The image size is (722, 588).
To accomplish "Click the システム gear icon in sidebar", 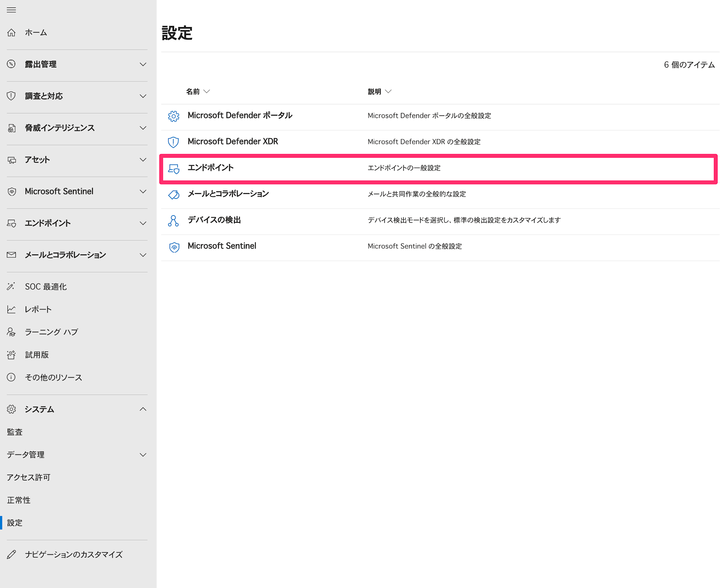I will (x=11, y=409).
